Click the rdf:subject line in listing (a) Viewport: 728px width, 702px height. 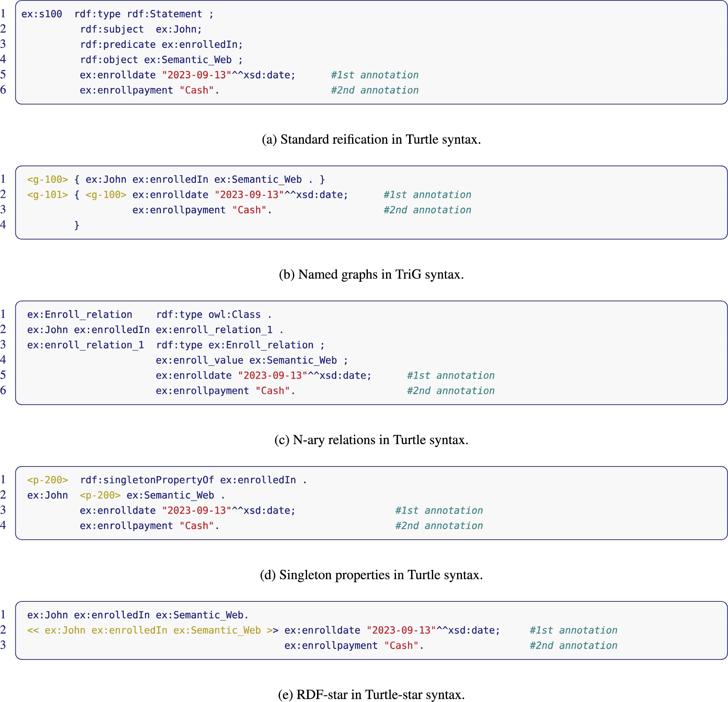click(141, 29)
